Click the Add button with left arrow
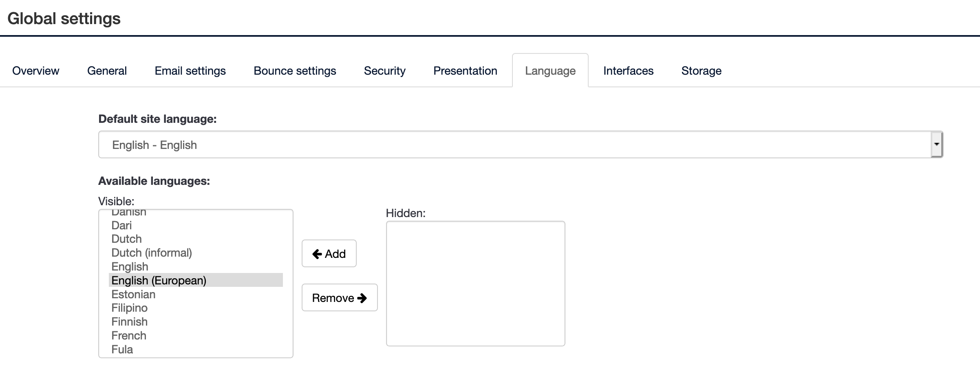 [x=329, y=253]
